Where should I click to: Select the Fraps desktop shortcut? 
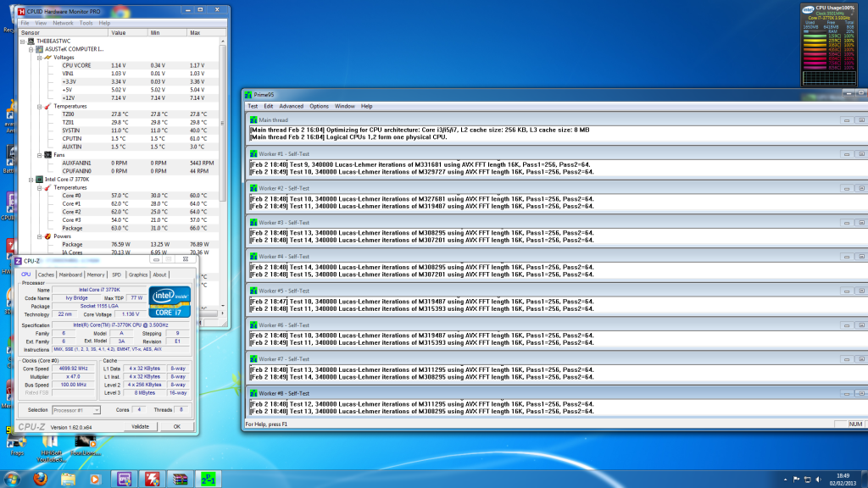[17, 446]
